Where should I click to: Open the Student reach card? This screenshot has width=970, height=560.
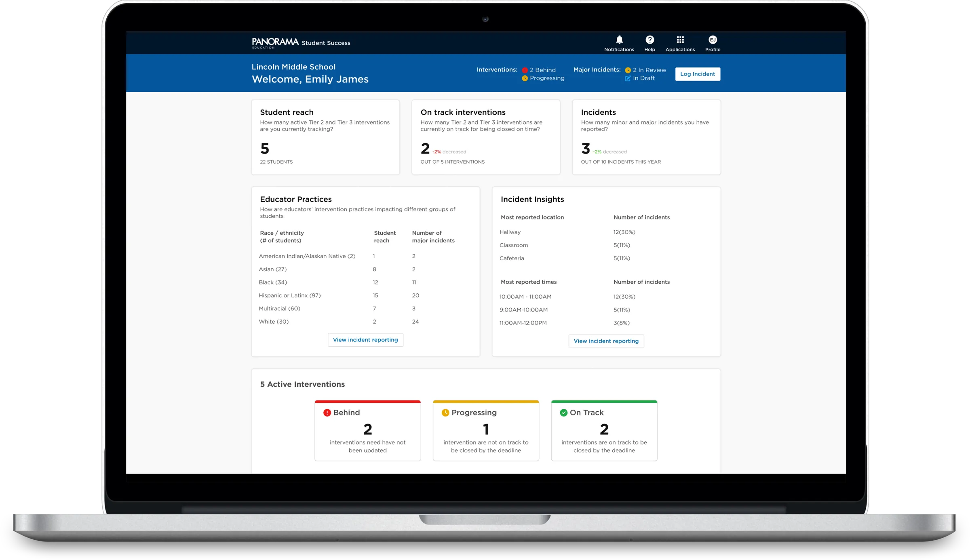[x=325, y=137]
